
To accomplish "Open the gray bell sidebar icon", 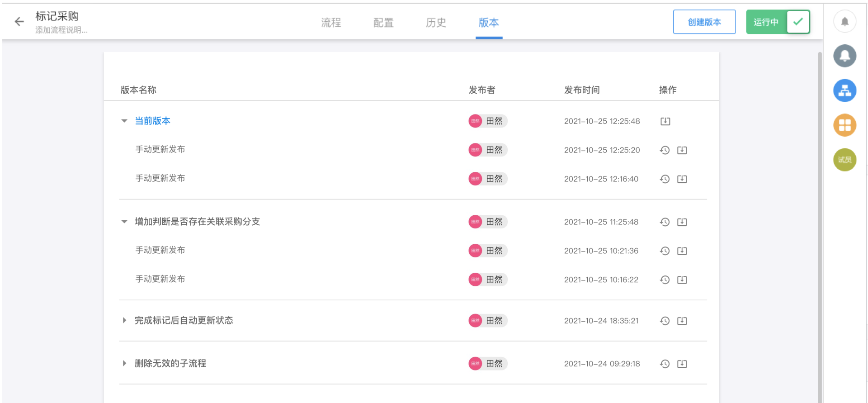I will [x=844, y=56].
